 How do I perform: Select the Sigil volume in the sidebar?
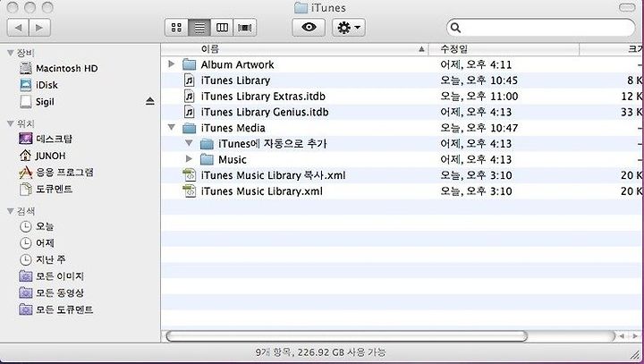[37, 101]
